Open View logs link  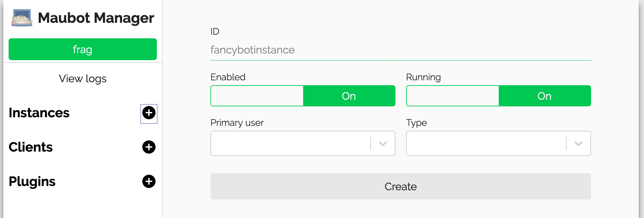(83, 79)
